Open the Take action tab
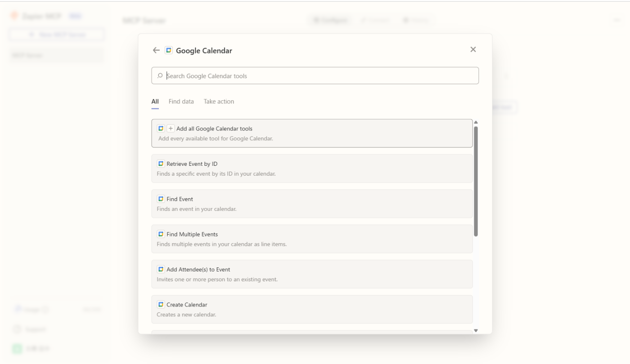The width and height of the screenshot is (630, 364). point(219,102)
